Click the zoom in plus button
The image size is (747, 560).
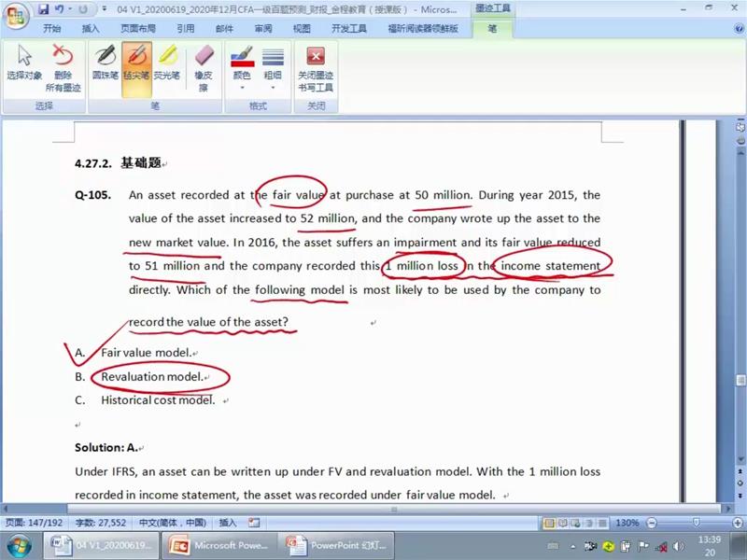tap(738, 523)
